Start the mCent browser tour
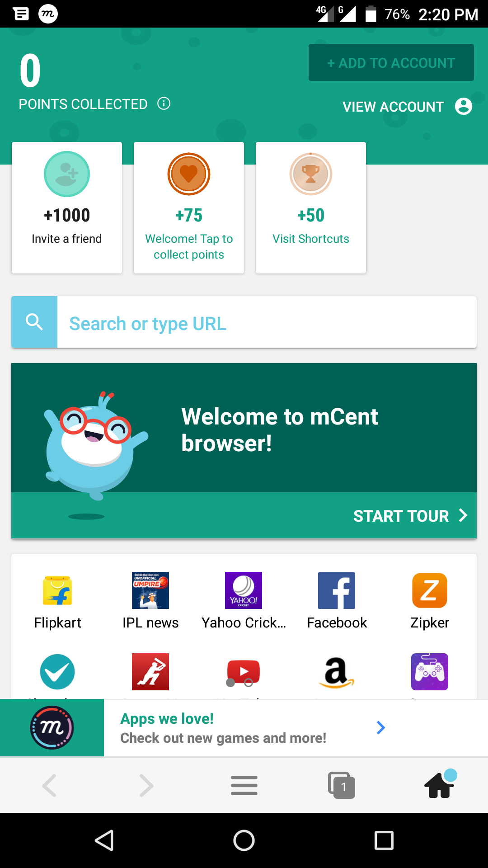The height and width of the screenshot is (868, 488). pos(410,516)
